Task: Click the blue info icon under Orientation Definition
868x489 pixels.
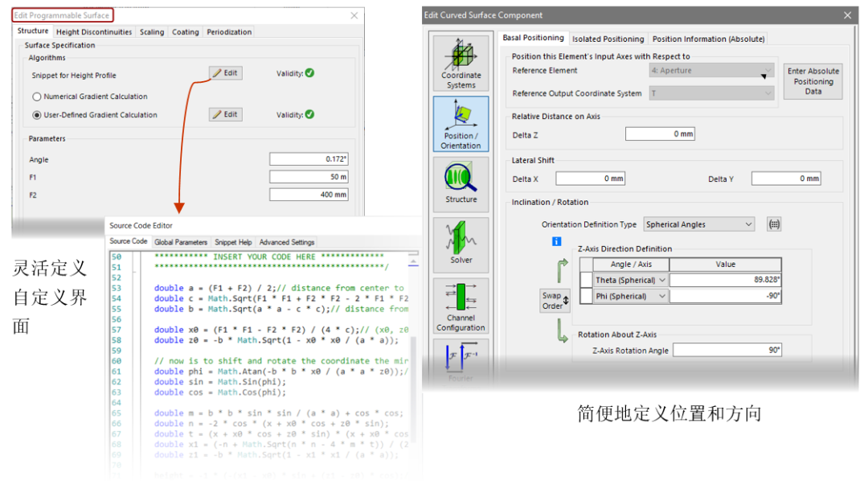Action: tap(556, 241)
